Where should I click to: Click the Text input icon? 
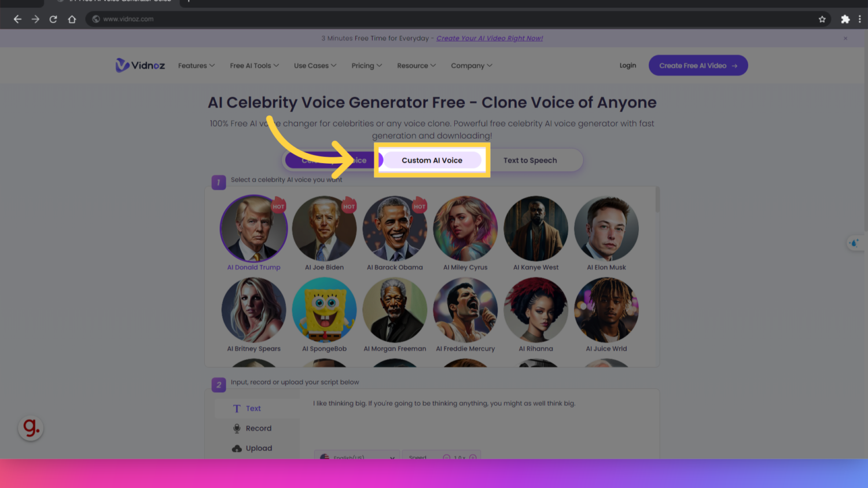click(245, 408)
